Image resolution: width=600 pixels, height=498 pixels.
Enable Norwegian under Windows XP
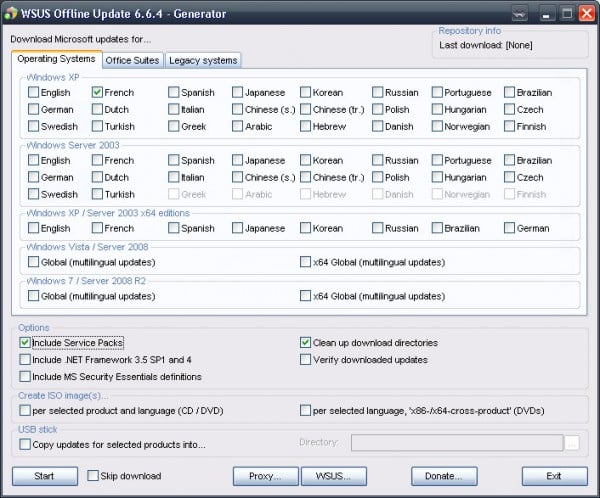pyautogui.click(x=437, y=126)
